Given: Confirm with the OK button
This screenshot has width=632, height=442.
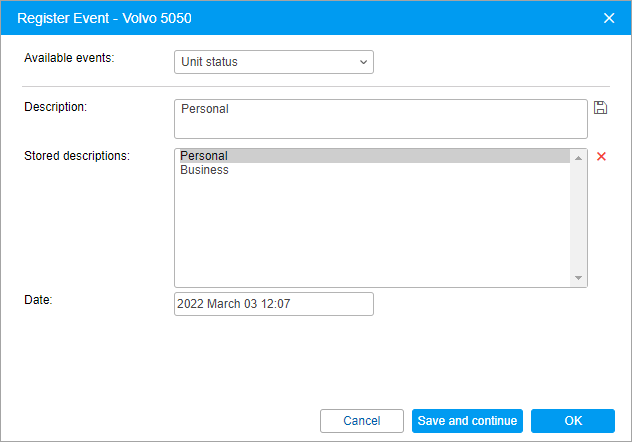Looking at the screenshot, I should tap(572, 421).
